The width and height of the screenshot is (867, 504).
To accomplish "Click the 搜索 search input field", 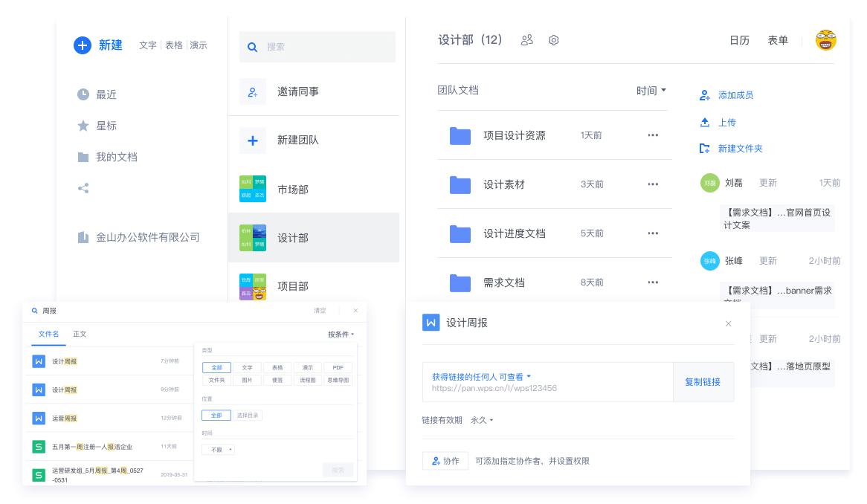I will coord(318,46).
